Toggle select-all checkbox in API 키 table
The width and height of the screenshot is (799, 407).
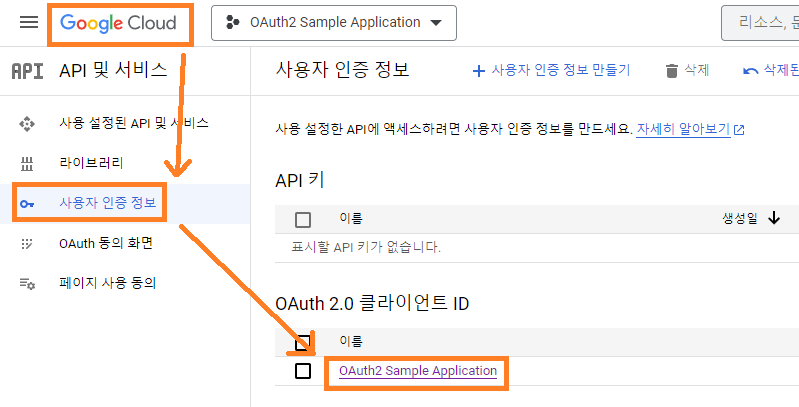coord(303,220)
